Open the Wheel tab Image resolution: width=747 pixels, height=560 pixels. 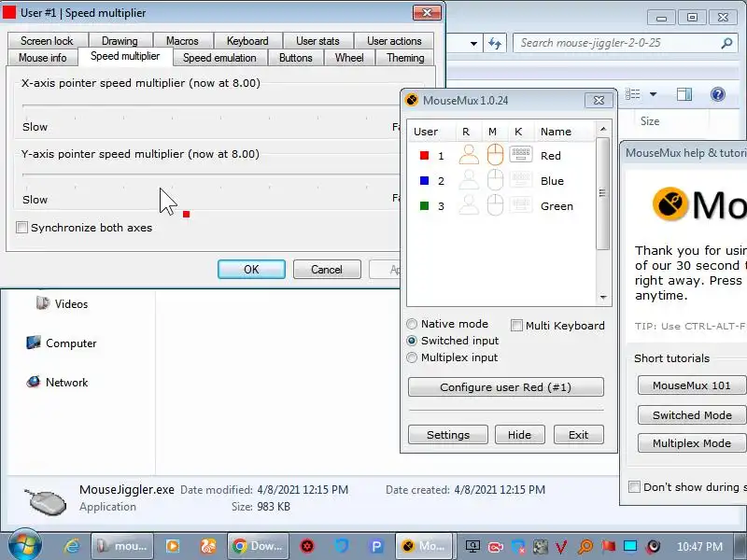click(349, 58)
